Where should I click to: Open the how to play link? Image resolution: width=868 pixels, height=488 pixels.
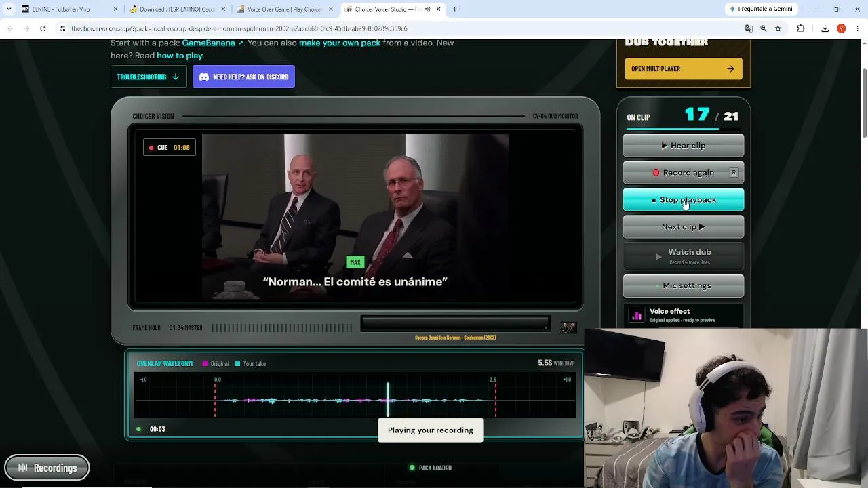pyautogui.click(x=180, y=56)
